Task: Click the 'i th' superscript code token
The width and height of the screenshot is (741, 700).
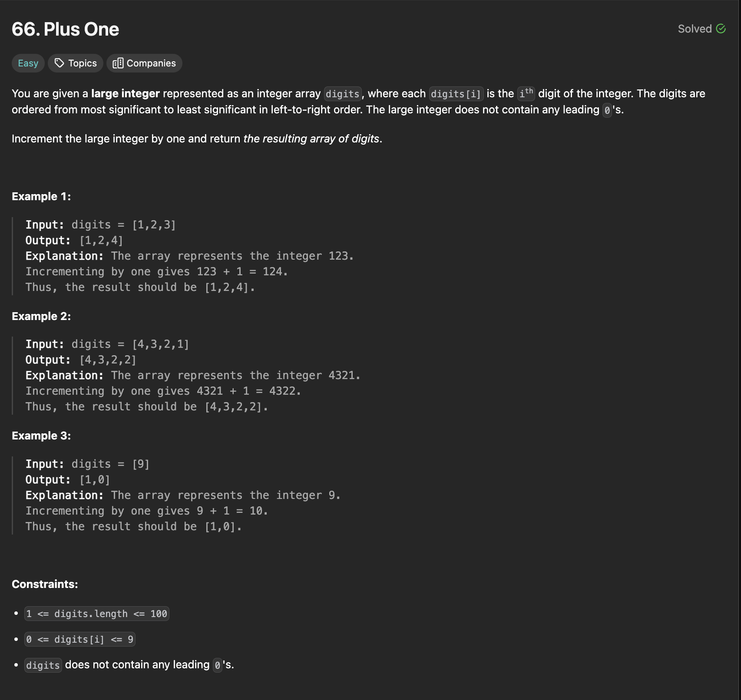Action: click(526, 93)
